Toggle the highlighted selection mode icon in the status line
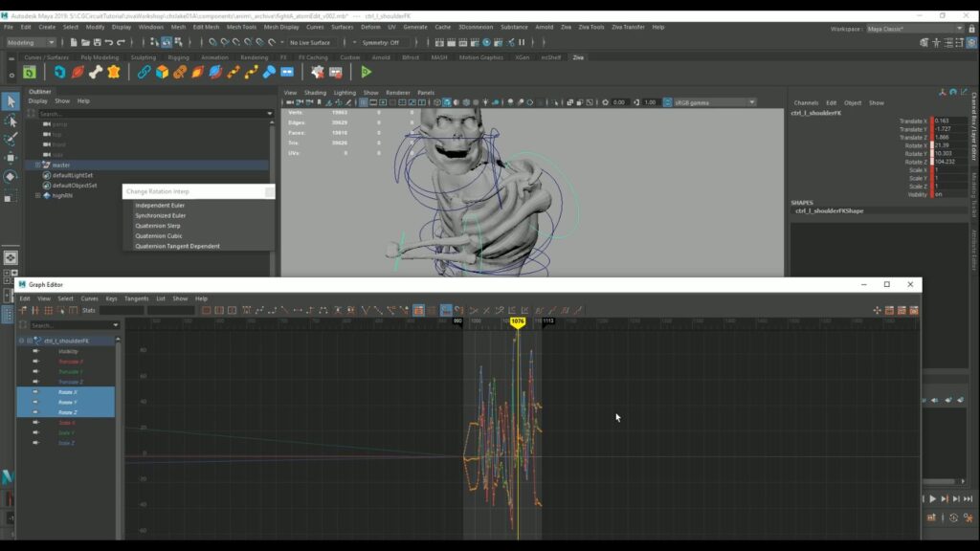Viewport: 980px width, 551px height. 167,42
